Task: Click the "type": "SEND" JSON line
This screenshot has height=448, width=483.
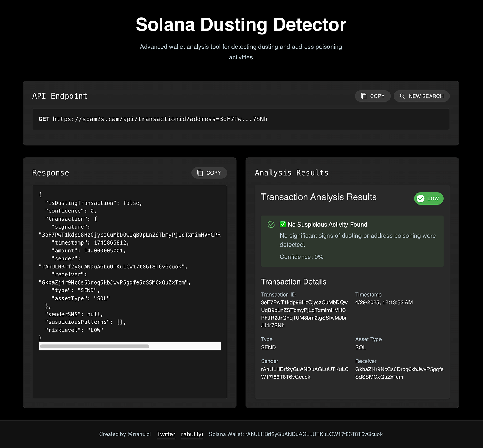Action: pos(76,290)
